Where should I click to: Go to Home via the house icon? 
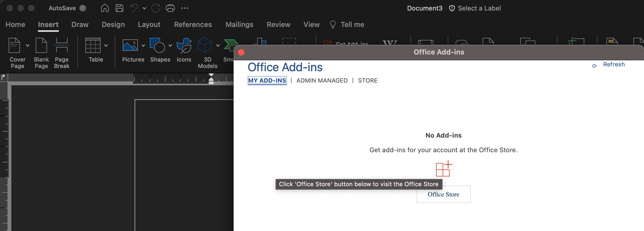click(x=105, y=8)
